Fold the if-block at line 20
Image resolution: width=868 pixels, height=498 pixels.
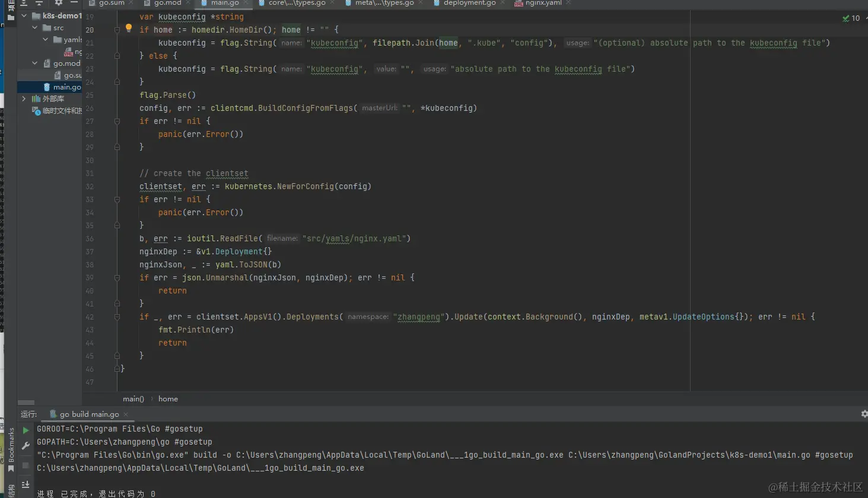click(x=117, y=30)
